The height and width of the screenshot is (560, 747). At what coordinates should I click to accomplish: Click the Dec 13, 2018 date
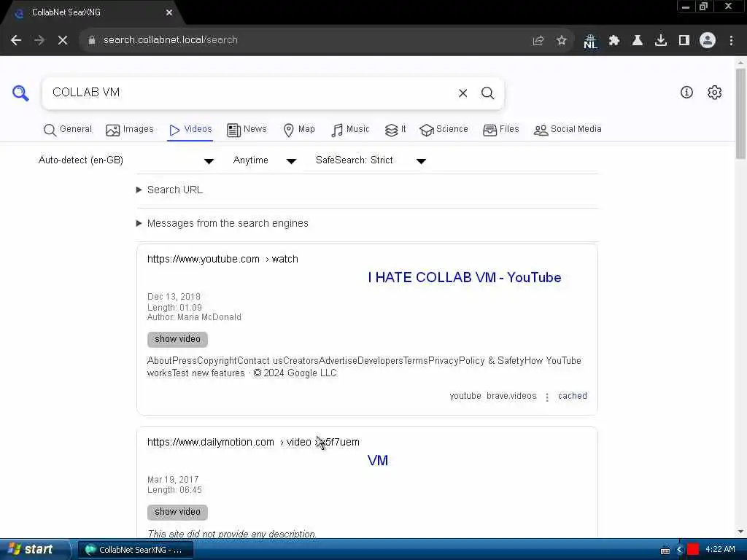pyautogui.click(x=174, y=297)
